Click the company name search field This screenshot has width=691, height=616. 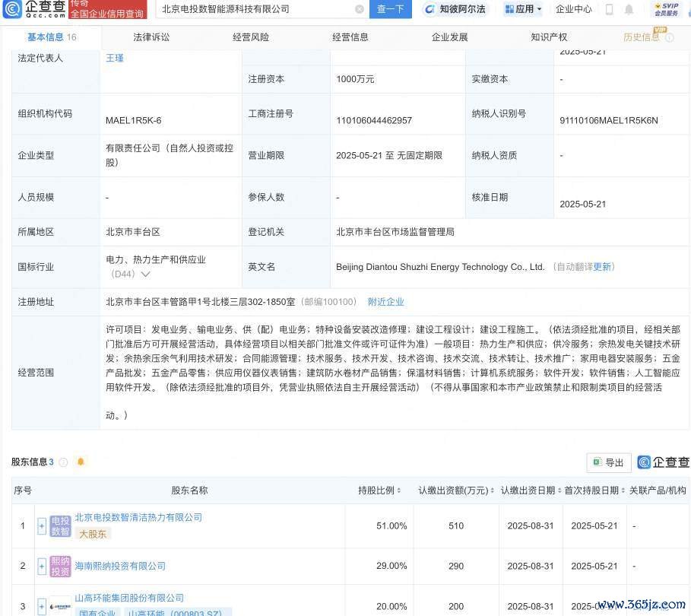(x=255, y=9)
